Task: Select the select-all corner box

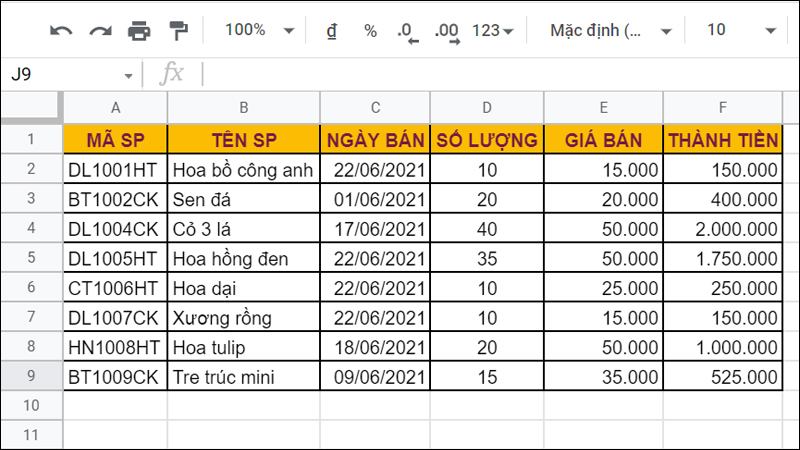Action: pyautogui.click(x=30, y=107)
